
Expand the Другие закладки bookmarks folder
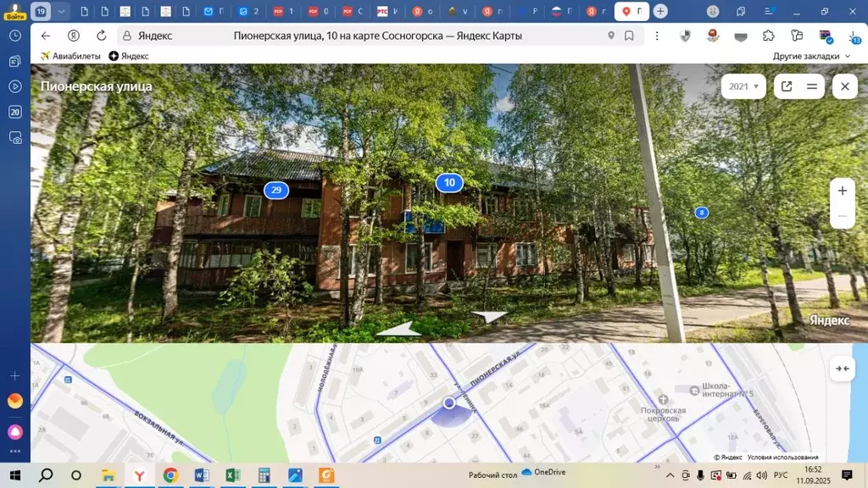point(811,56)
